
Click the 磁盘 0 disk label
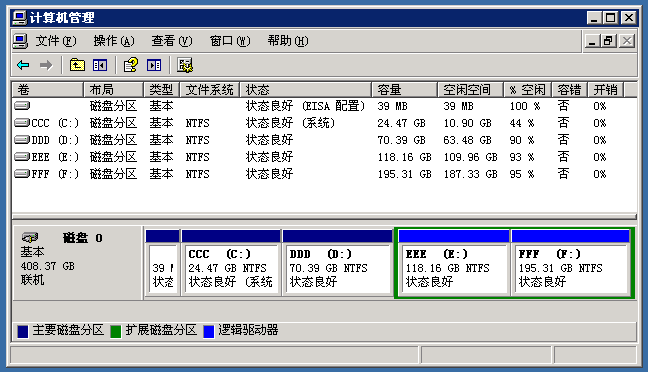click(83, 238)
